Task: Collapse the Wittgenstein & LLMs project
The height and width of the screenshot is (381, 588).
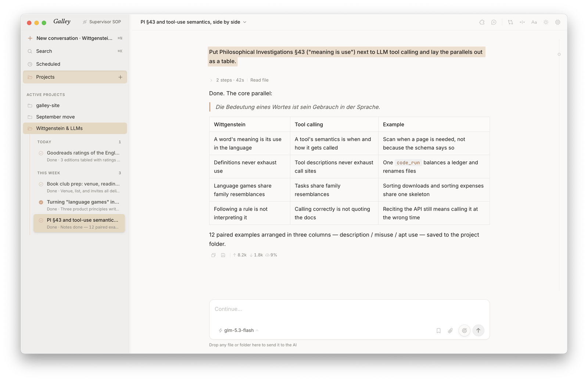Action: [x=75, y=128]
